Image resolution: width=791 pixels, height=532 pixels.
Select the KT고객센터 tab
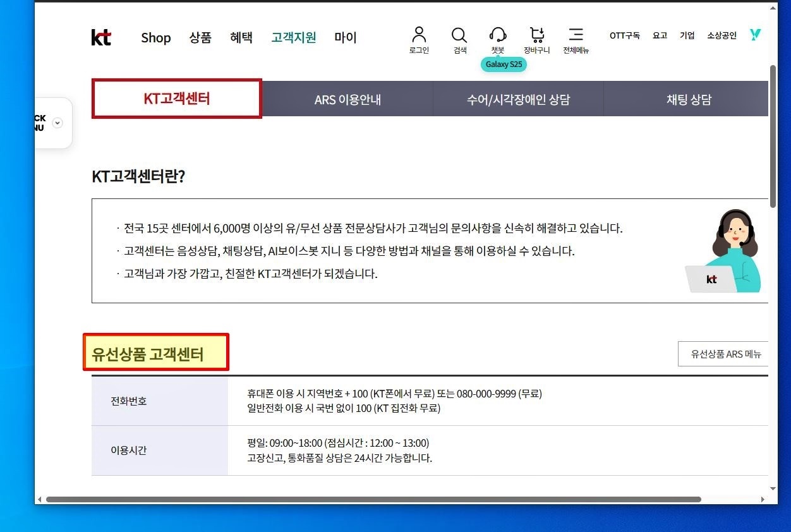click(x=177, y=99)
